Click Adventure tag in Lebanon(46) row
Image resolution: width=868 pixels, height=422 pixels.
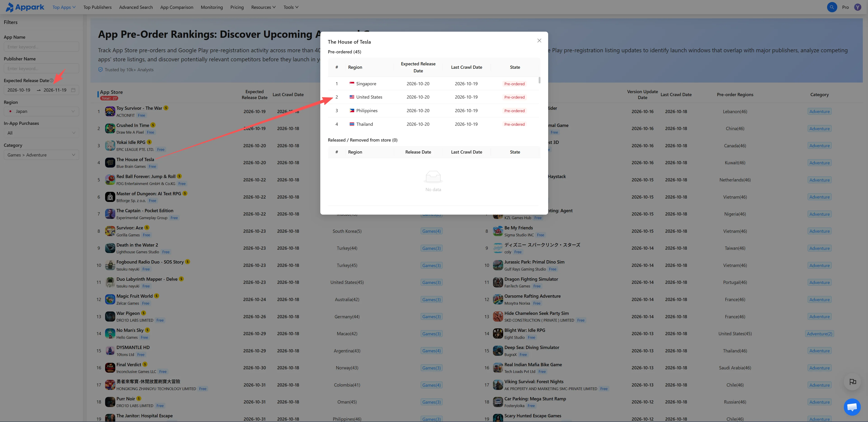pyautogui.click(x=819, y=111)
